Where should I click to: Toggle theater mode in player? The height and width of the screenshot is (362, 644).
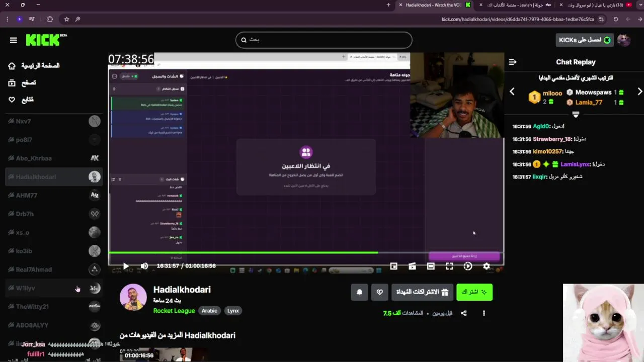pos(431,266)
